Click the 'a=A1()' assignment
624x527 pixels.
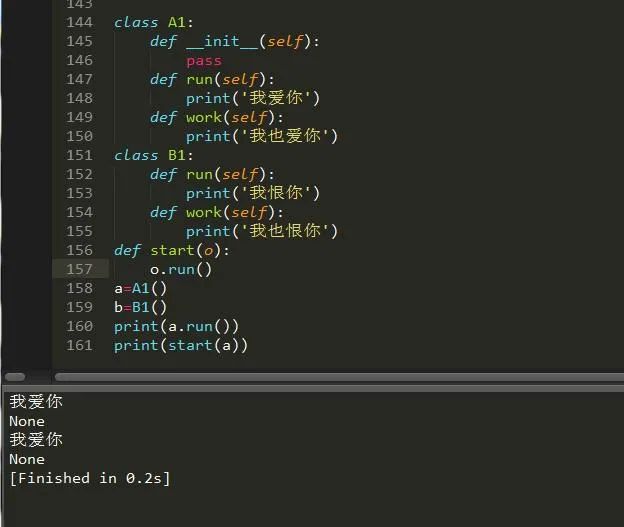pyautogui.click(x=140, y=289)
